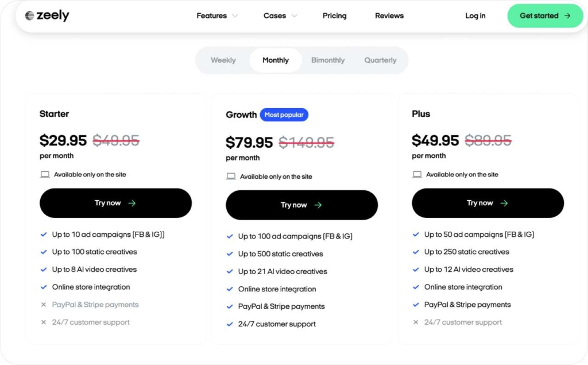Click the Most popular badge
Image resolution: width=588 pixels, height=365 pixels.
tap(284, 114)
